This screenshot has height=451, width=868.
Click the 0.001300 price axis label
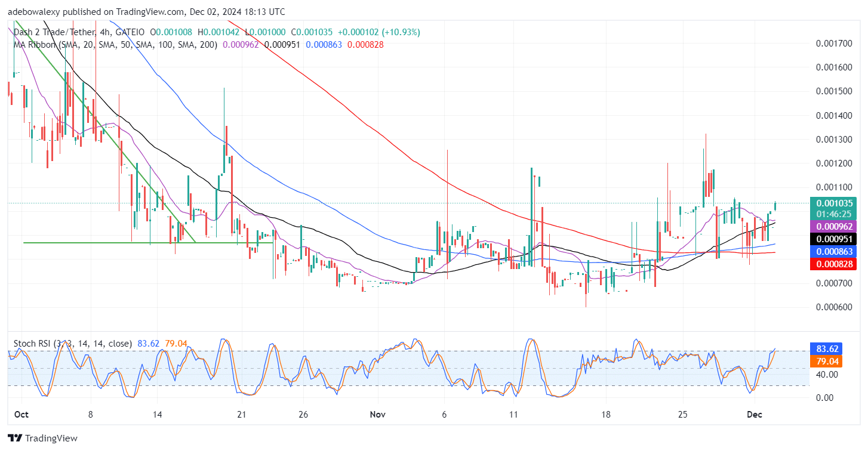pyautogui.click(x=835, y=139)
